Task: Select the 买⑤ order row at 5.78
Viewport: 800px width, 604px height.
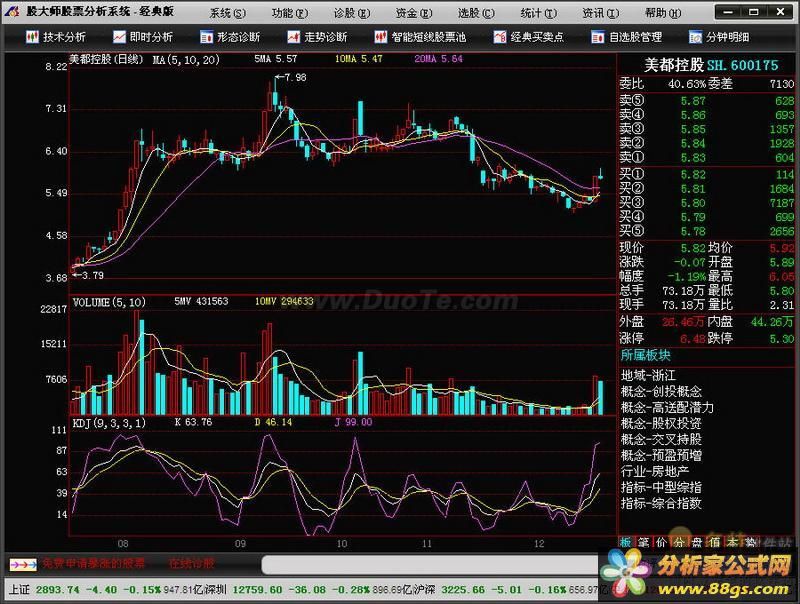Action: pyautogui.click(x=707, y=231)
